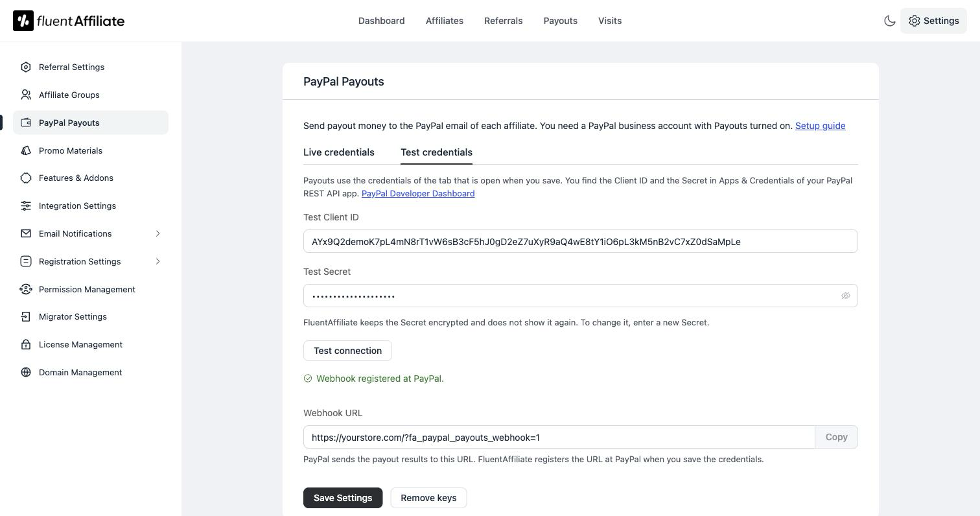Select License Management in the sidebar
Image resolution: width=980 pixels, height=516 pixels.
[91, 344]
